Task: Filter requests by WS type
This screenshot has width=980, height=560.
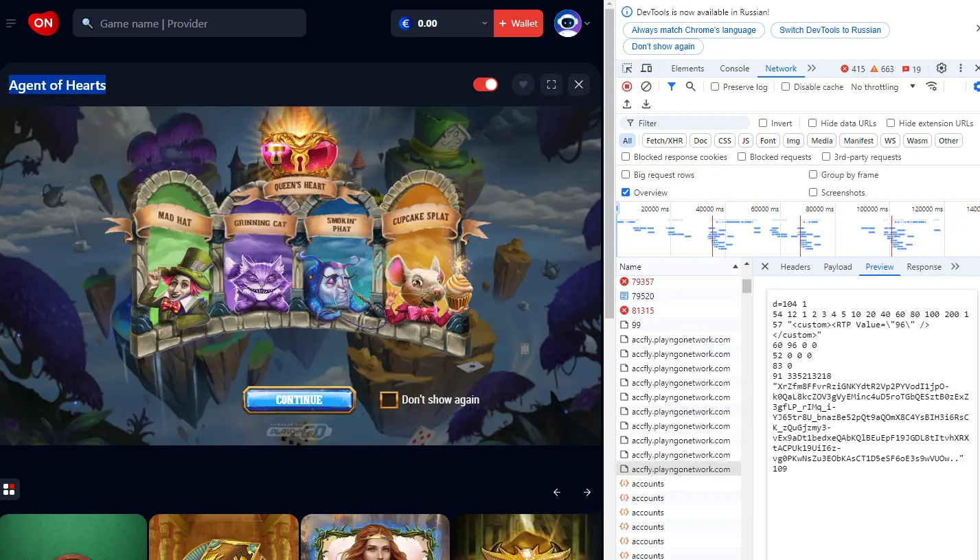Action: (x=890, y=141)
